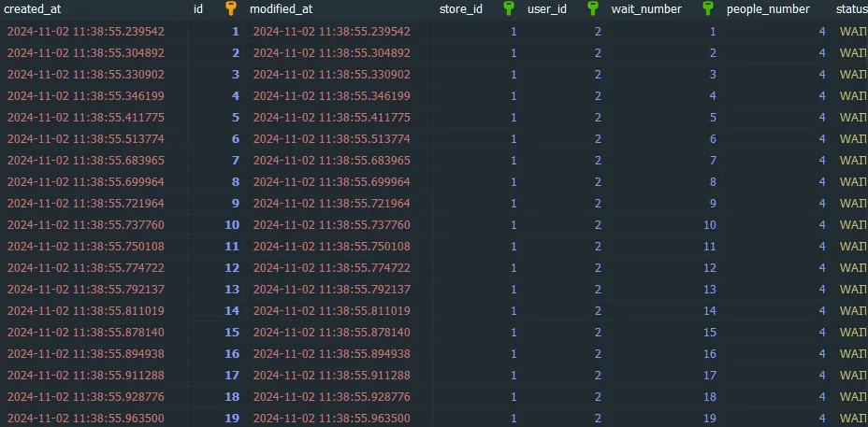
Task: Select created_at cell 11:38:55.304892
Action: [86, 53]
